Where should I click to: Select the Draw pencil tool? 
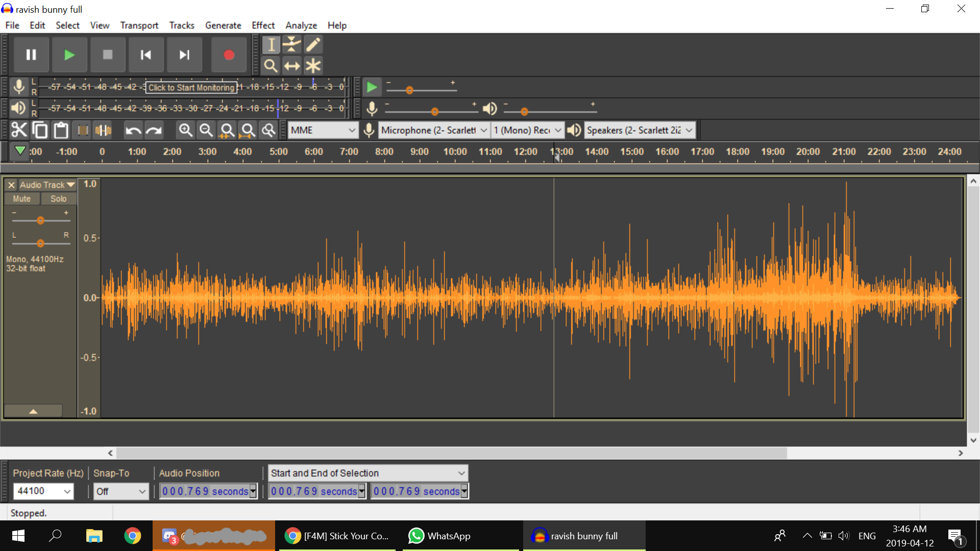[x=313, y=45]
